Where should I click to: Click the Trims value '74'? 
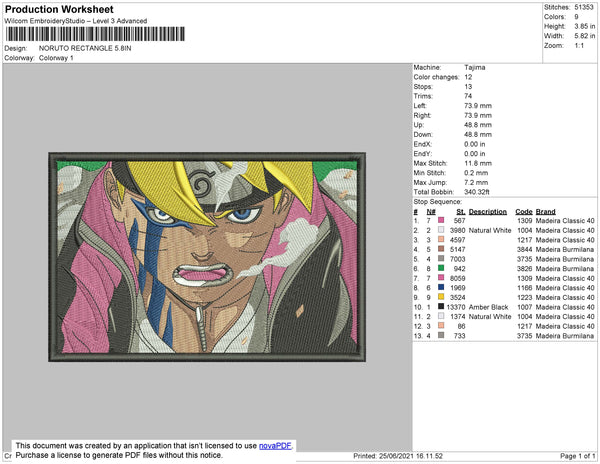pos(468,96)
